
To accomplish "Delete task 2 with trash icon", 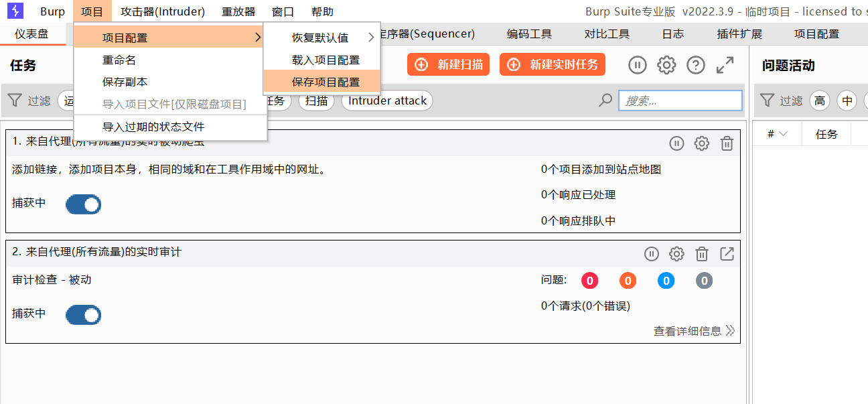I will [701, 254].
